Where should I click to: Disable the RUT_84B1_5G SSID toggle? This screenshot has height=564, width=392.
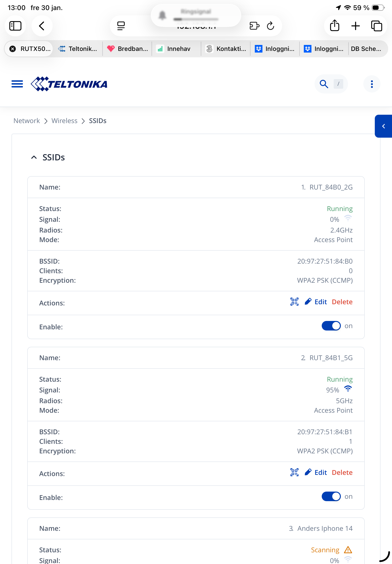[331, 496]
